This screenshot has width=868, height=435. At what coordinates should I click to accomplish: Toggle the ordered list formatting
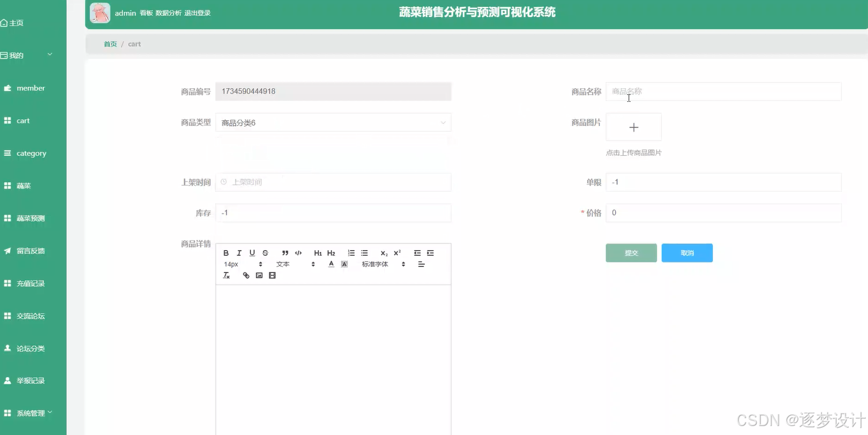point(351,252)
